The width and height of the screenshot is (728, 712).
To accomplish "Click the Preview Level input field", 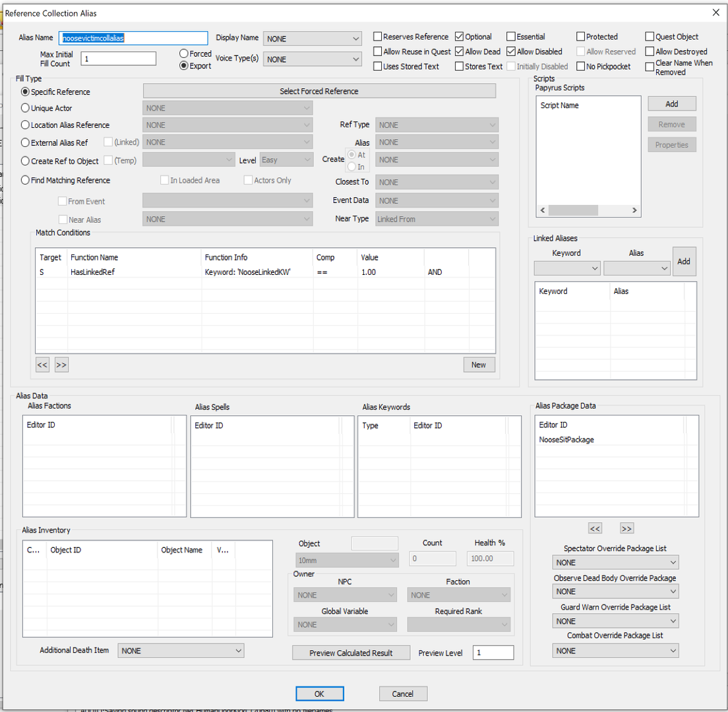I will click(493, 653).
